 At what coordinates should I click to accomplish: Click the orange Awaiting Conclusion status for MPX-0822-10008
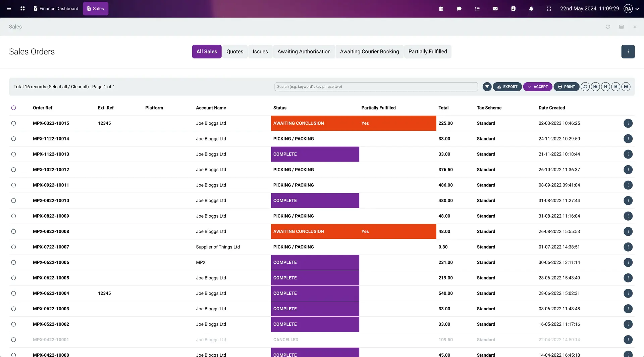299,231
